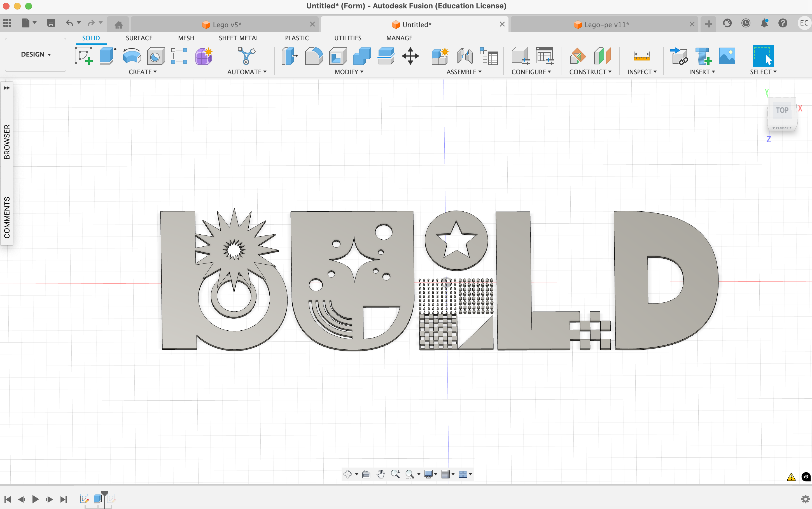Click the Fillet tool icon
This screenshot has height=509, width=812.
pyautogui.click(x=314, y=56)
